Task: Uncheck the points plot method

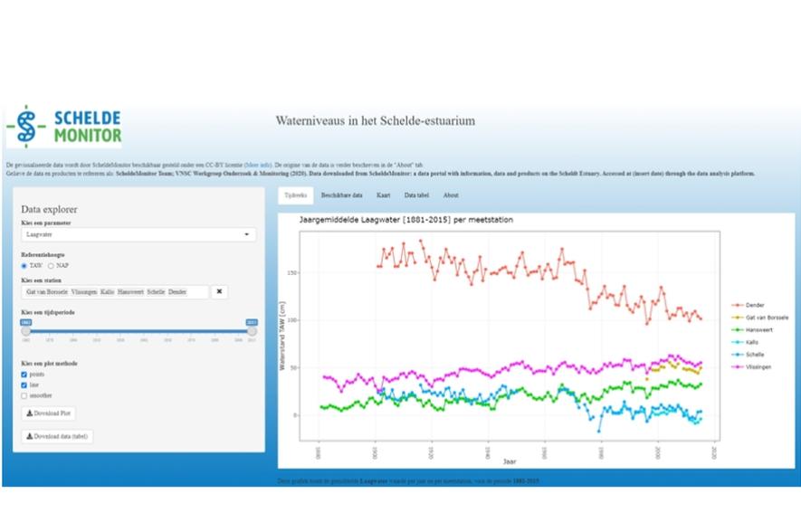Action: (x=24, y=374)
